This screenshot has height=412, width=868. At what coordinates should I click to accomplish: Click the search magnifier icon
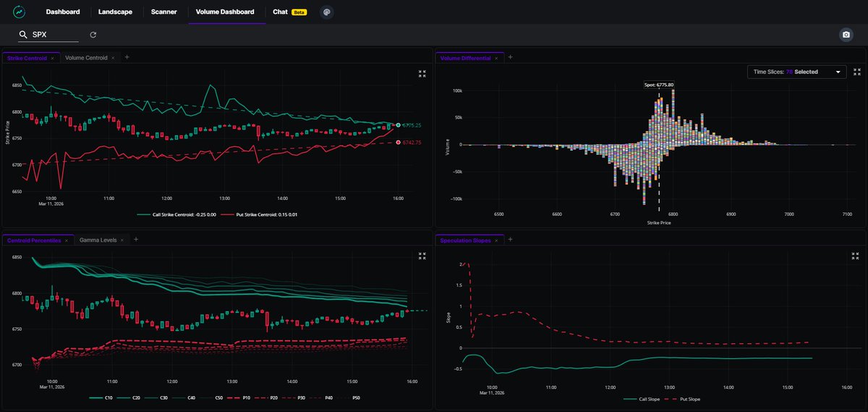point(24,35)
